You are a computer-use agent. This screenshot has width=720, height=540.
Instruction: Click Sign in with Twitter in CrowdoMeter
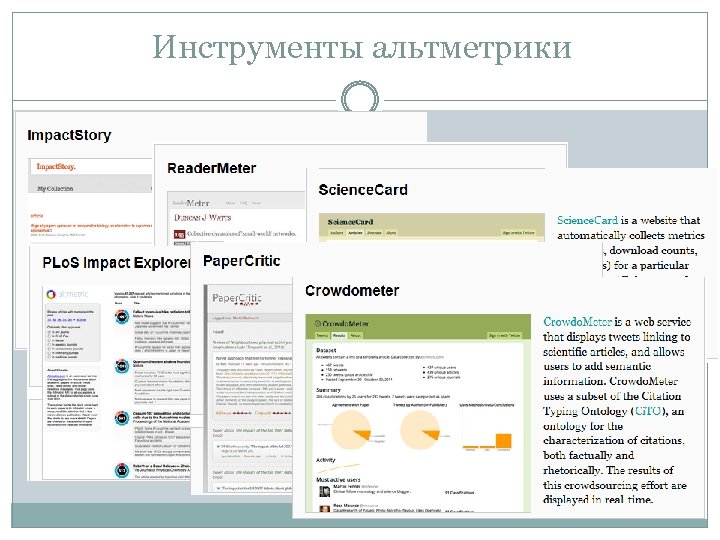click(505, 336)
